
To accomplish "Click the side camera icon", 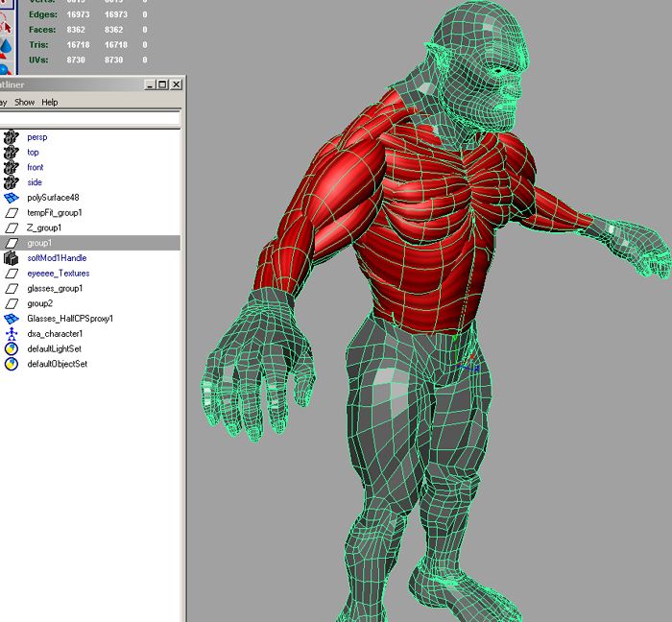I will [12, 182].
